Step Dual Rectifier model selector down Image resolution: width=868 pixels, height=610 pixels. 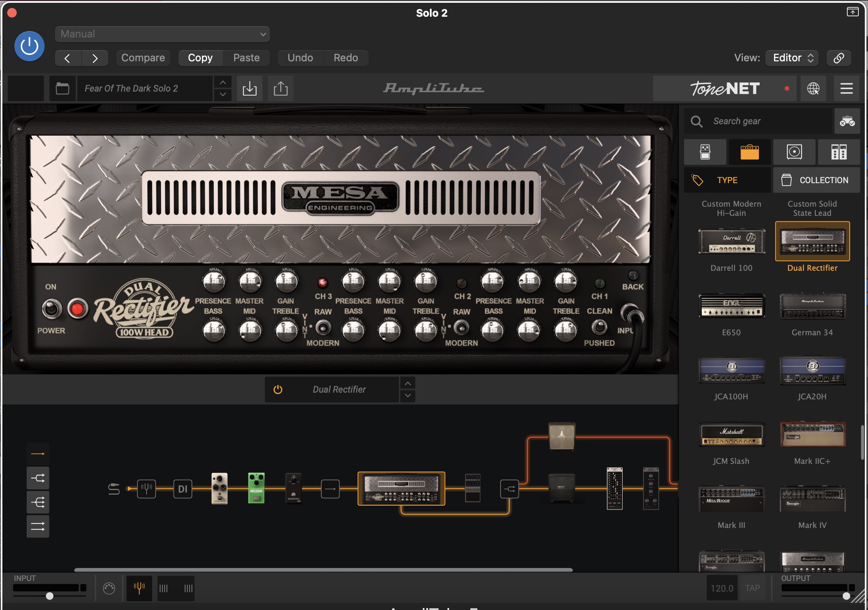tap(408, 396)
